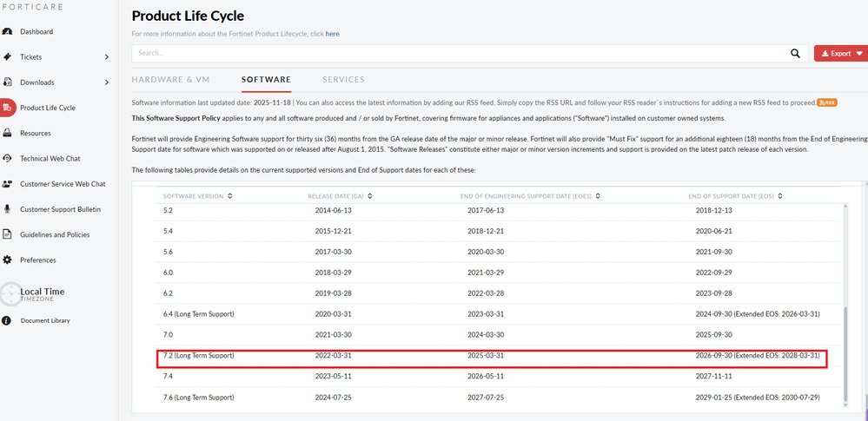Expand the Downloads submenu chevron
868x421 pixels.
click(x=107, y=82)
